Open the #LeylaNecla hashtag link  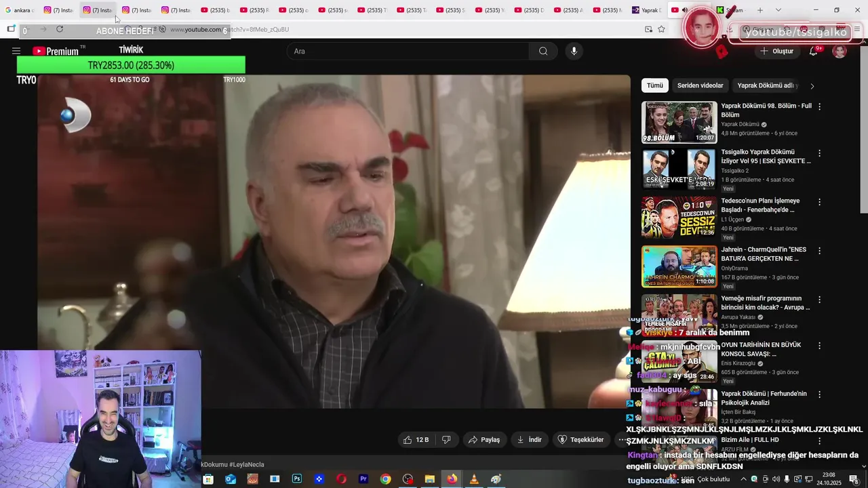tap(247, 464)
